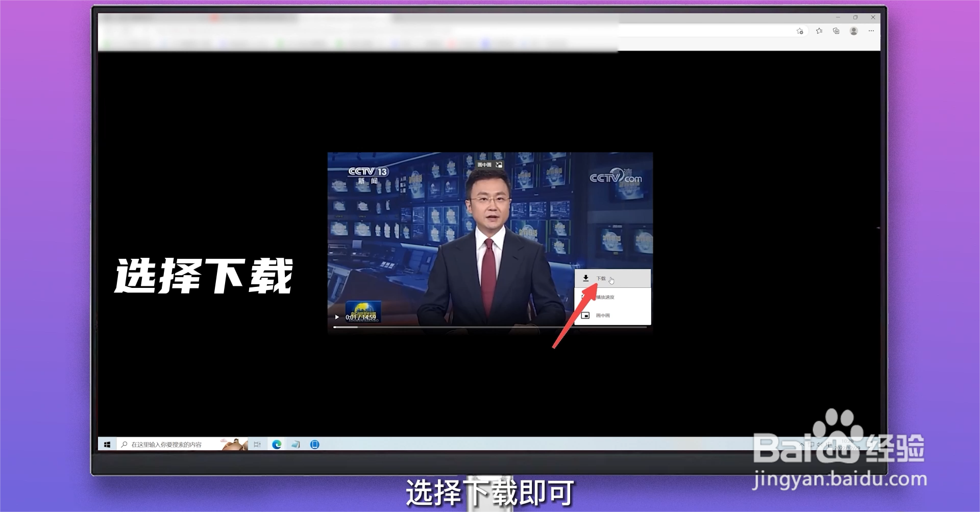Click the Task View icon on the taskbar
The width and height of the screenshot is (980, 512).
[257, 444]
